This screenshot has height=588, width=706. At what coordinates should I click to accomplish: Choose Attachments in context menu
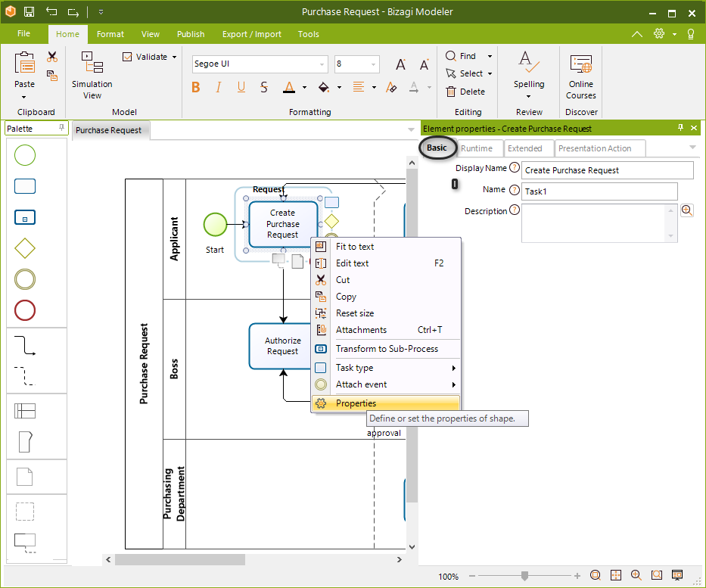pyautogui.click(x=386, y=330)
